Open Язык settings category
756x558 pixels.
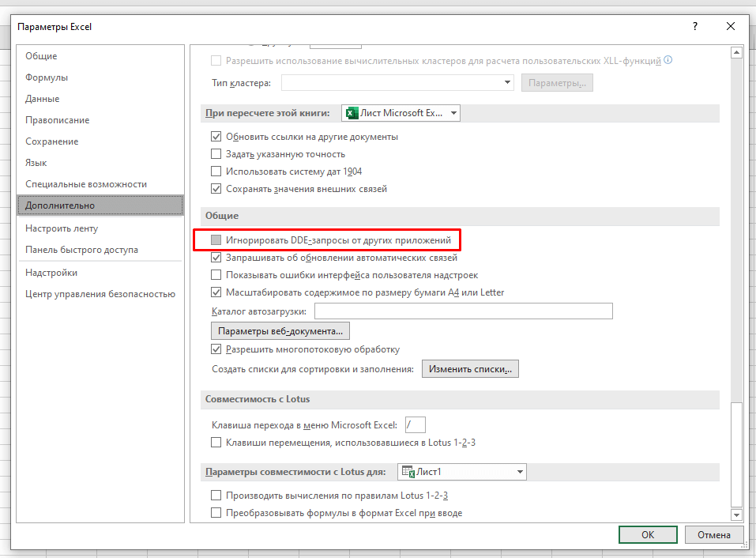click(100, 163)
